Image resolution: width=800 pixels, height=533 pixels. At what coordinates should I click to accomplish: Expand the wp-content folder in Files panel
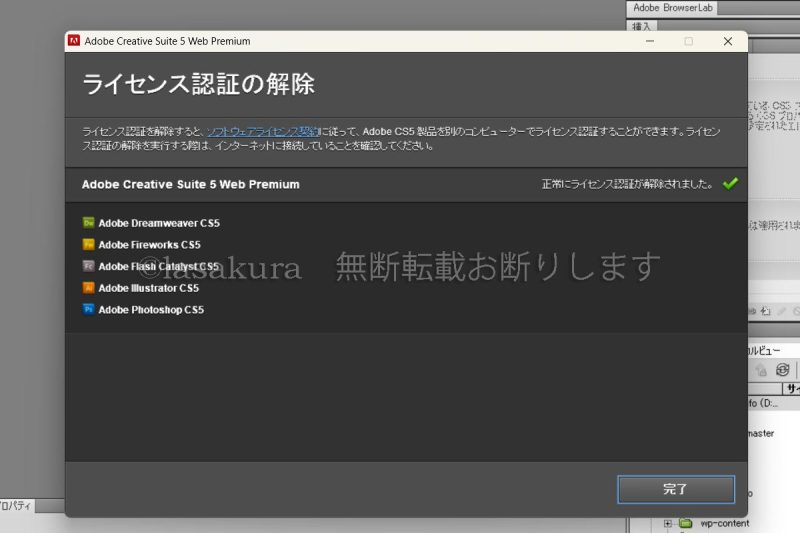667,523
